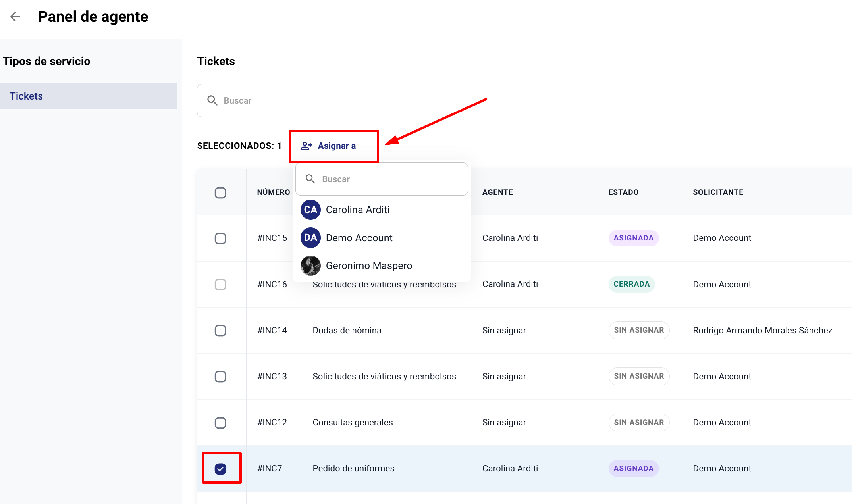Select Geronimo Maspero from the assignee list
This screenshot has height=504, width=852.
[368, 265]
